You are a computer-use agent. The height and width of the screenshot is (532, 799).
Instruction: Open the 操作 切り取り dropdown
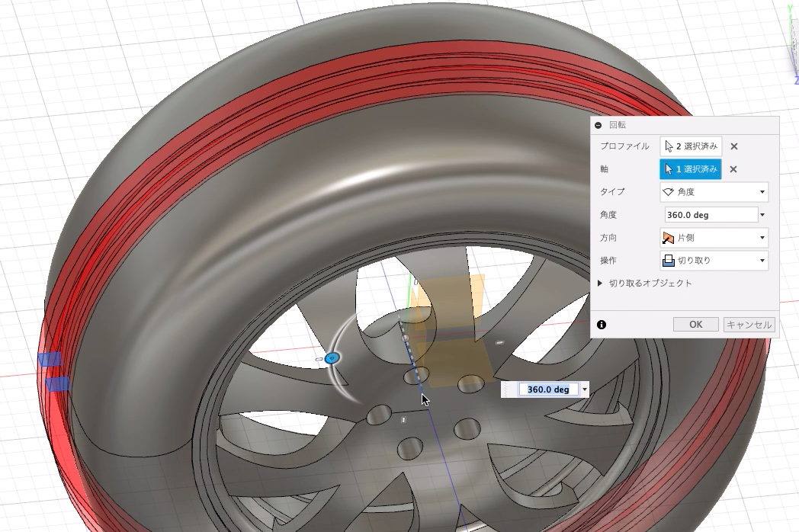click(714, 261)
